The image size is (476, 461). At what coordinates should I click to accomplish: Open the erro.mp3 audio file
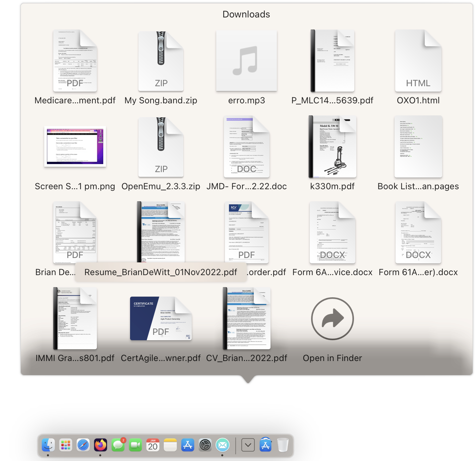246,61
